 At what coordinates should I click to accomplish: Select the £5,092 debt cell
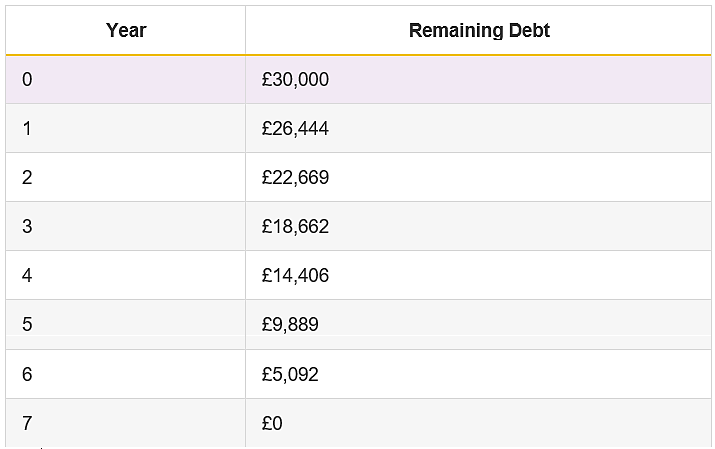pos(478,374)
